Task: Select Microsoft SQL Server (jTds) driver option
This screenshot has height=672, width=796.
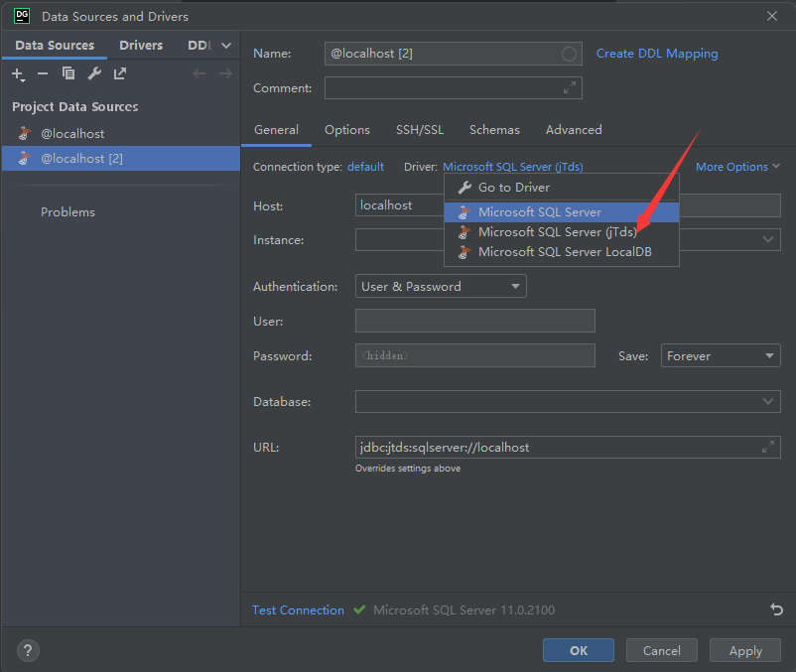Action: point(562,232)
